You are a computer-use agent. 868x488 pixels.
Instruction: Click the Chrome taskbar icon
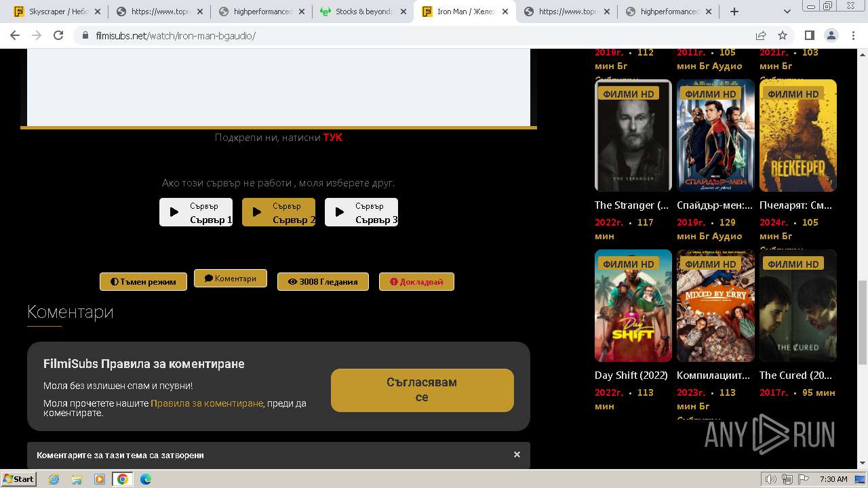[123, 479]
